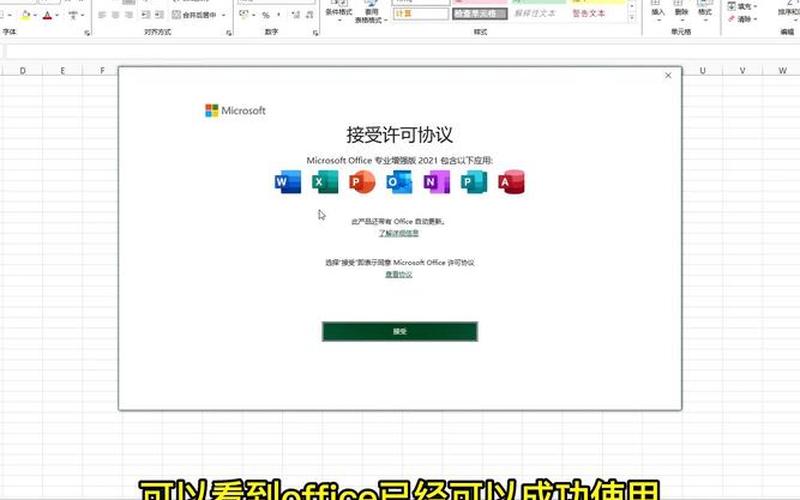800x500 pixels.
Task: Open the 了解详细信息 link
Action: click(x=398, y=233)
